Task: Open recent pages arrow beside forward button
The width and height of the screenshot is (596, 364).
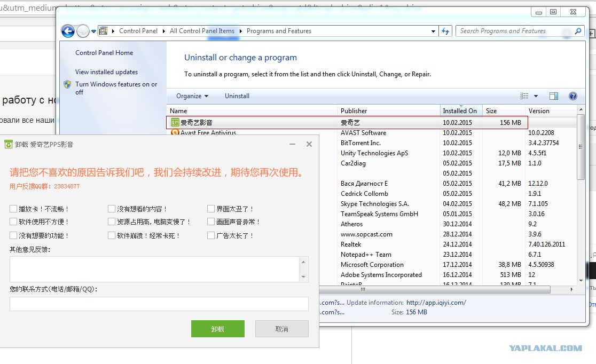Action: [x=93, y=31]
